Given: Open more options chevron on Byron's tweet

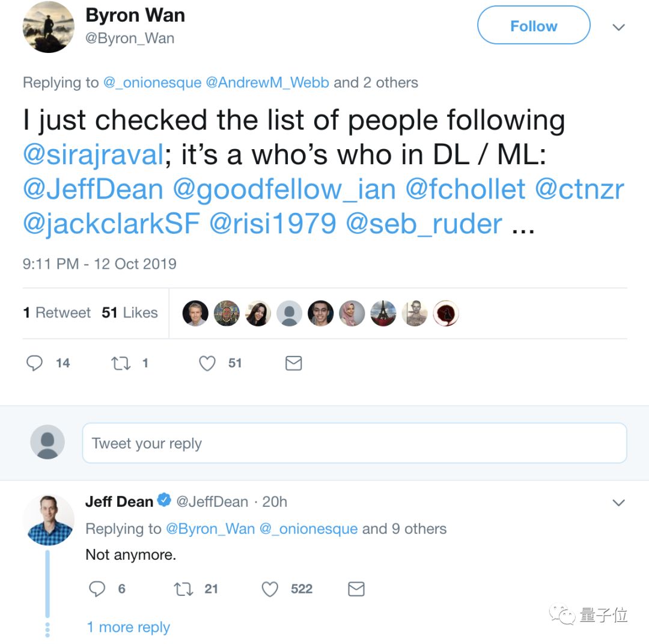Looking at the screenshot, I should [618, 27].
